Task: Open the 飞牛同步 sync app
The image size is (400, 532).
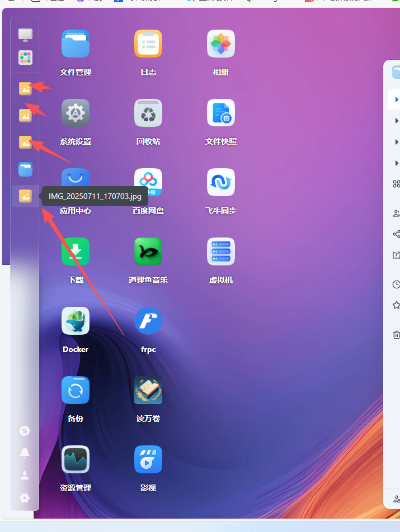Action: (x=221, y=182)
